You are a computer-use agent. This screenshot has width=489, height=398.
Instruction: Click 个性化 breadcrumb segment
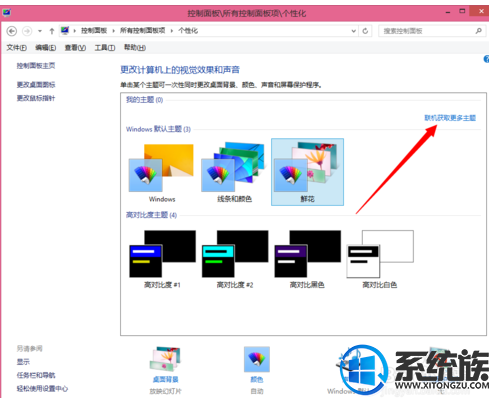pos(188,31)
